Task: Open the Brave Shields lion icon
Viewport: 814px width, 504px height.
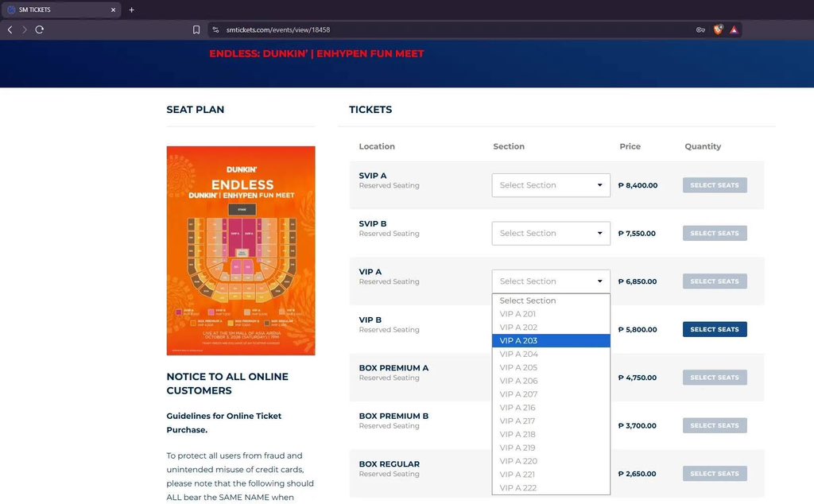Action: click(x=718, y=29)
